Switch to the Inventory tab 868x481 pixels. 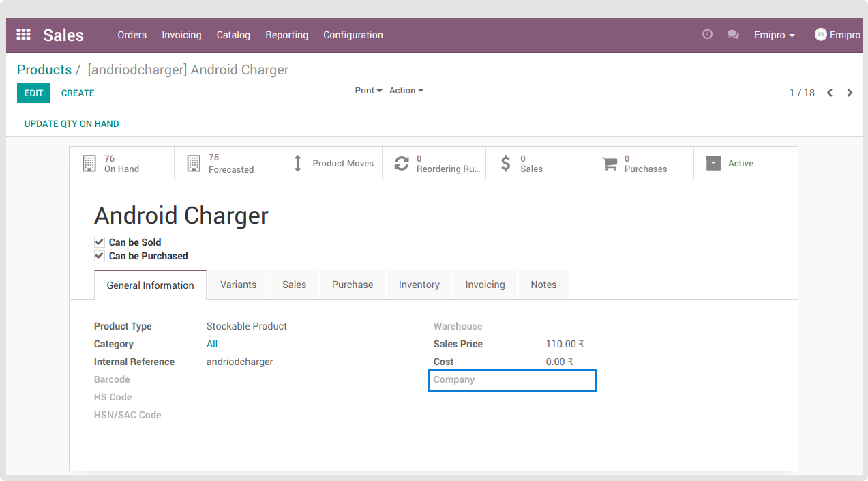[x=419, y=285]
